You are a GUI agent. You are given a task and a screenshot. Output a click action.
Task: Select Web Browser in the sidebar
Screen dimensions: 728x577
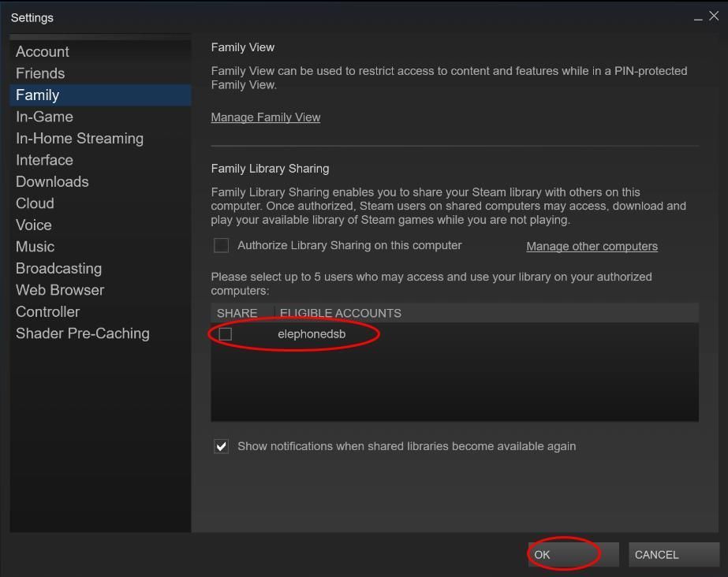tap(60, 290)
